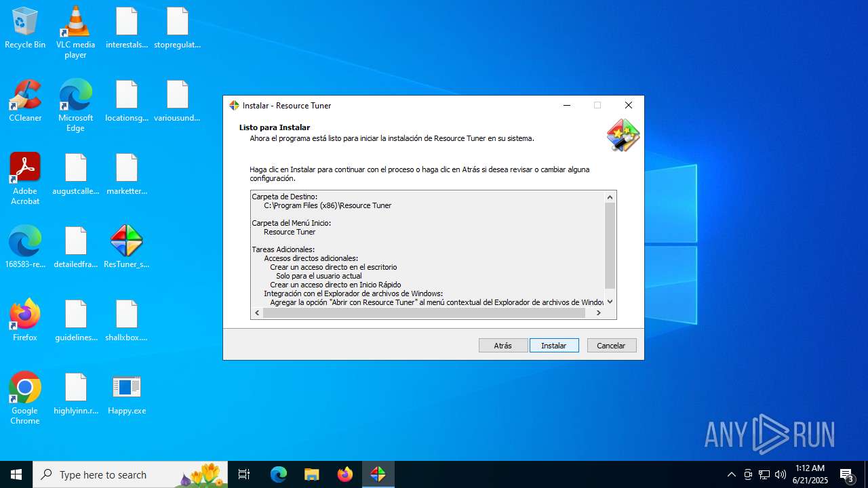This screenshot has height=488, width=868.
Task: Click the horizontal scrollbar thumb in summary
Action: (424, 313)
